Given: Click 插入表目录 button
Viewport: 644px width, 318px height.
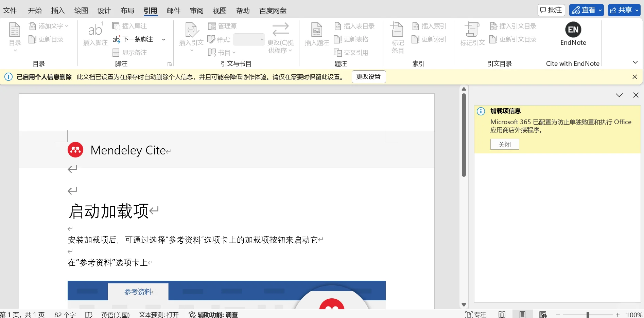Looking at the screenshot, I should click(354, 26).
